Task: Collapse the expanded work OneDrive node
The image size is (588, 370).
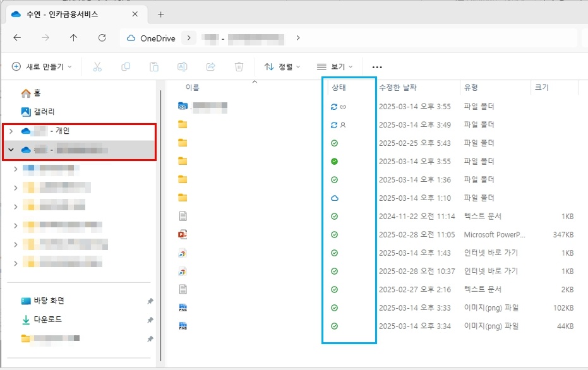Action: point(11,150)
